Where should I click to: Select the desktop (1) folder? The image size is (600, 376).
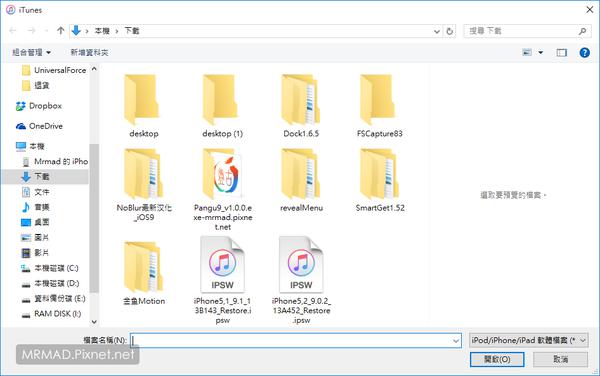point(222,106)
